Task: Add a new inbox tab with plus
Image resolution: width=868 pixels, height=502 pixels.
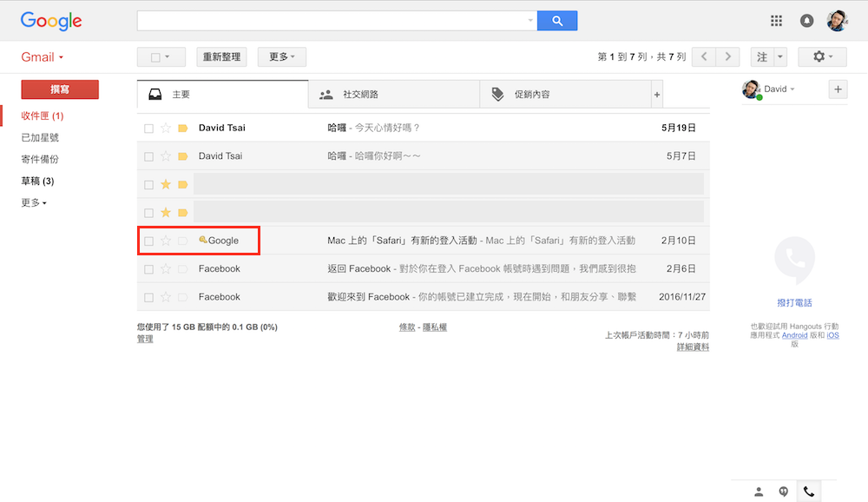Action: click(x=657, y=95)
